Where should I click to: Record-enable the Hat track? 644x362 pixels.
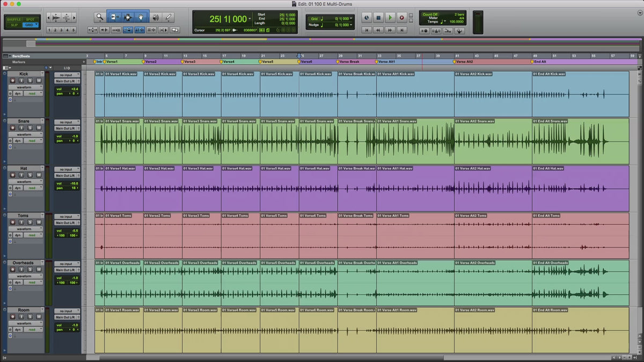pos(12,175)
